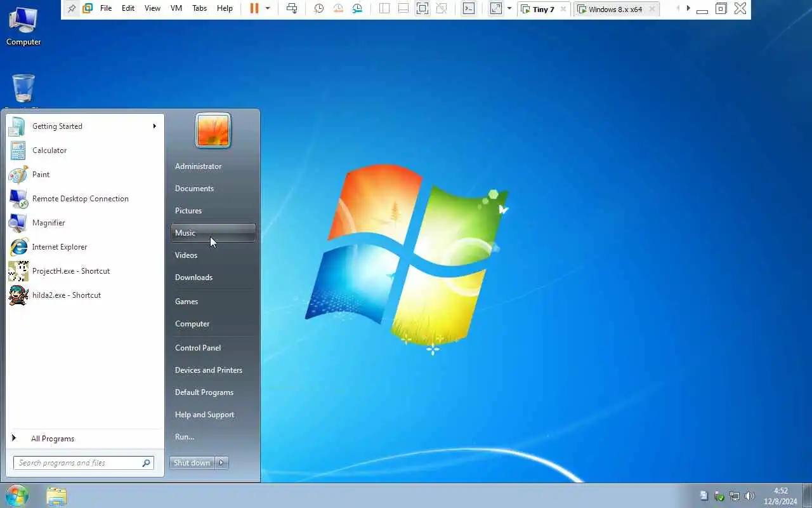Image resolution: width=812 pixels, height=508 pixels.
Task: Toggle the VMware thumbnail bar icon
Action: (x=403, y=8)
